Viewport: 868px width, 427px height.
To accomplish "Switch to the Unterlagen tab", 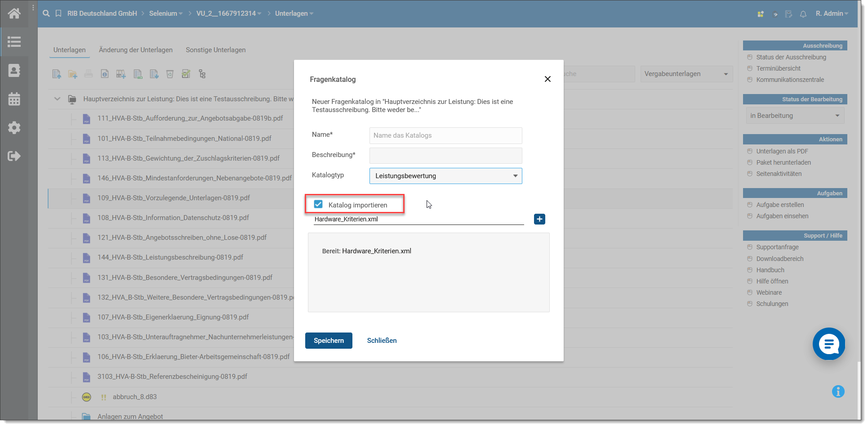I will coord(69,50).
